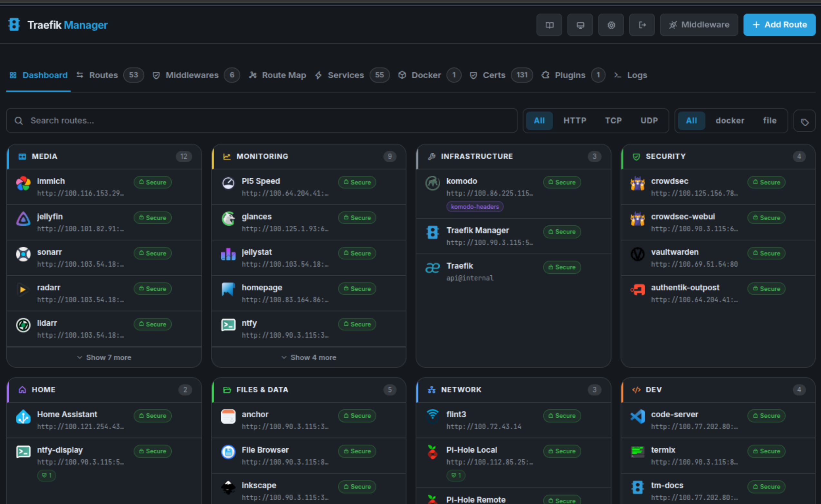Expand Show 4 more in Monitoring
The height and width of the screenshot is (504, 821).
pos(309,357)
